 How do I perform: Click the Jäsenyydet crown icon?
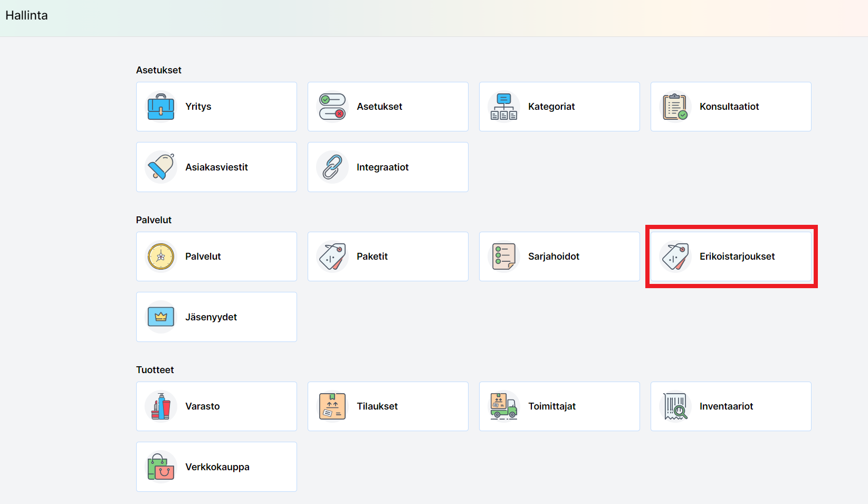(x=161, y=317)
